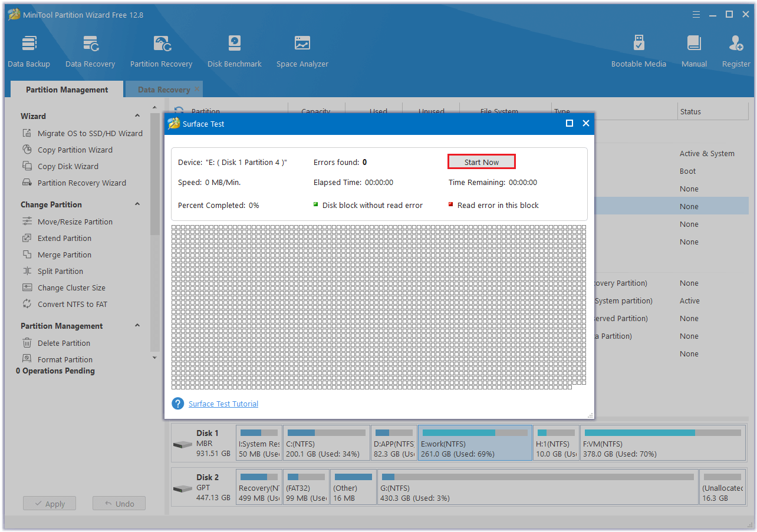Click the 0 Operations Pending label
757x532 pixels.
pos(55,371)
